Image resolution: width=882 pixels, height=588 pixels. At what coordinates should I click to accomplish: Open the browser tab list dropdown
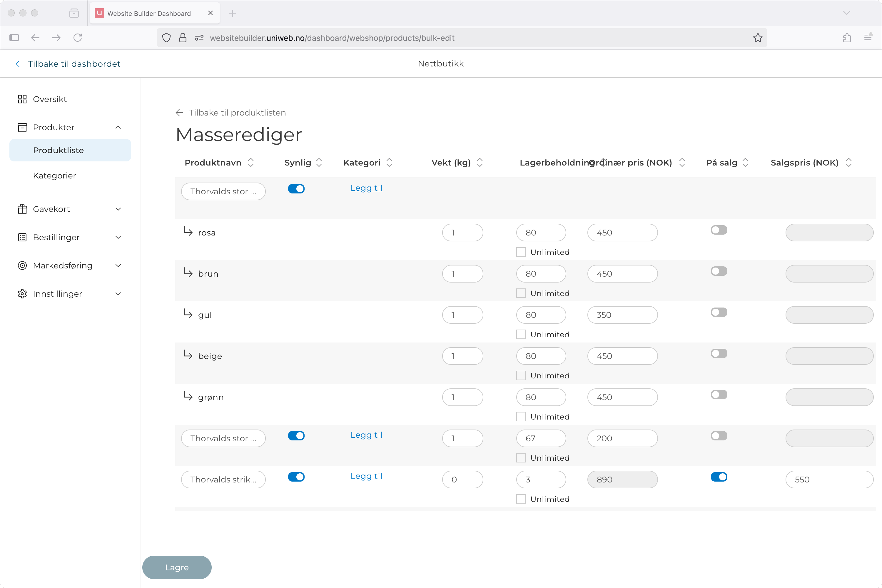(846, 13)
